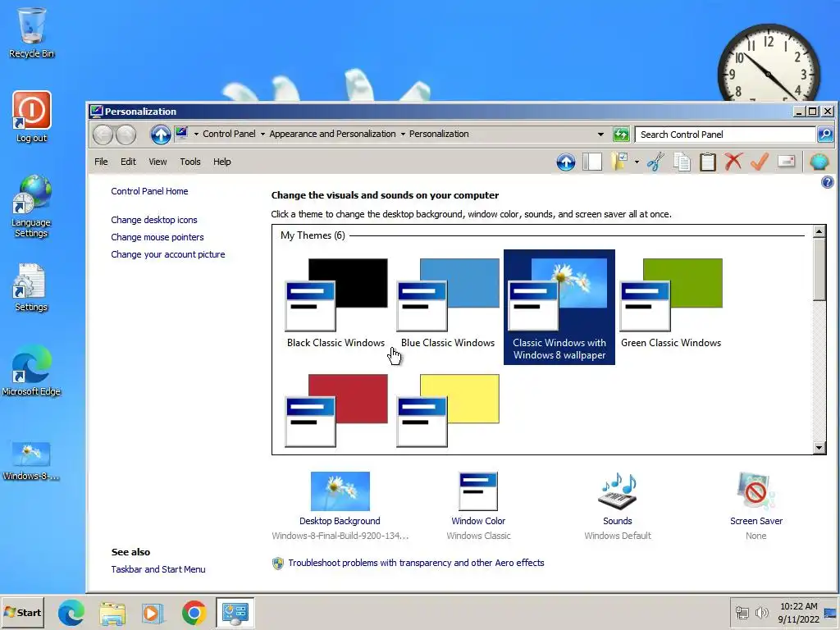Image resolution: width=840 pixels, height=630 pixels.
Task: Select the yellow classic theme thumbnail
Action: pyautogui.click(x=448, y=410)
